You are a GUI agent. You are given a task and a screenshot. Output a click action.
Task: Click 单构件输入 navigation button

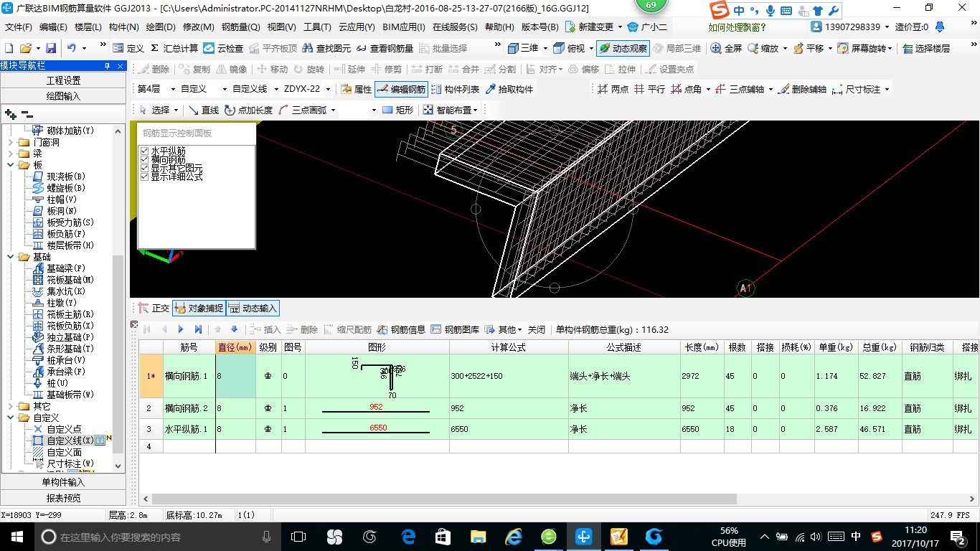click(63, 482)
